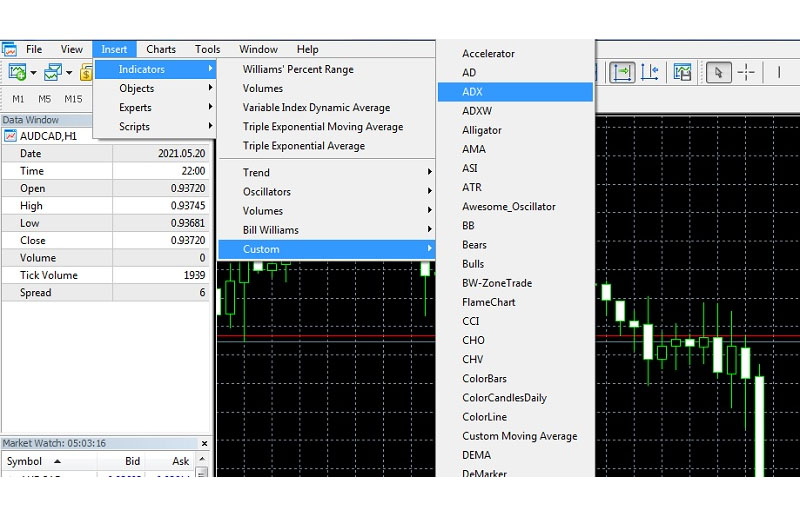Select the AD custom indicator

point(469,72)
